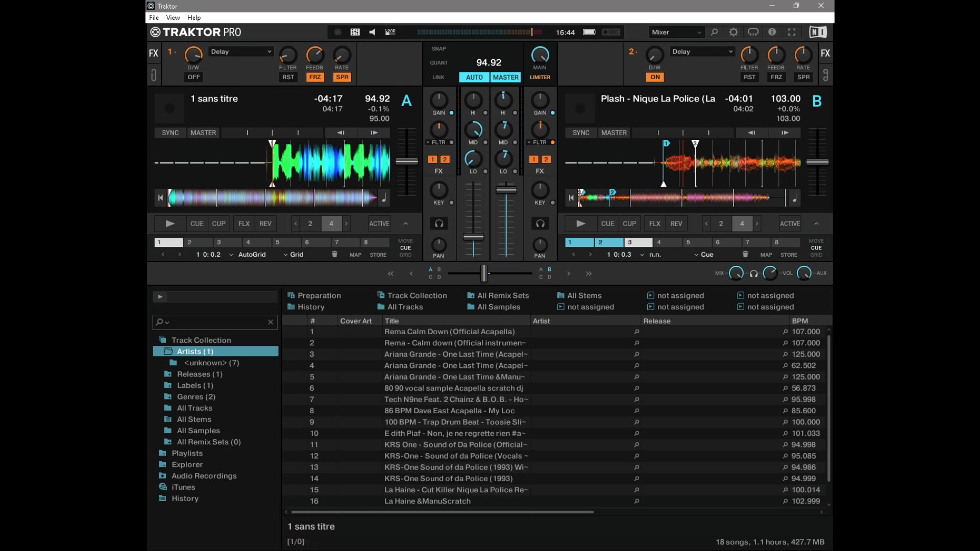Toggle FX unit 2 ON button
The height and width of the screenshot is (551, 980).
(x=655, y=77)
